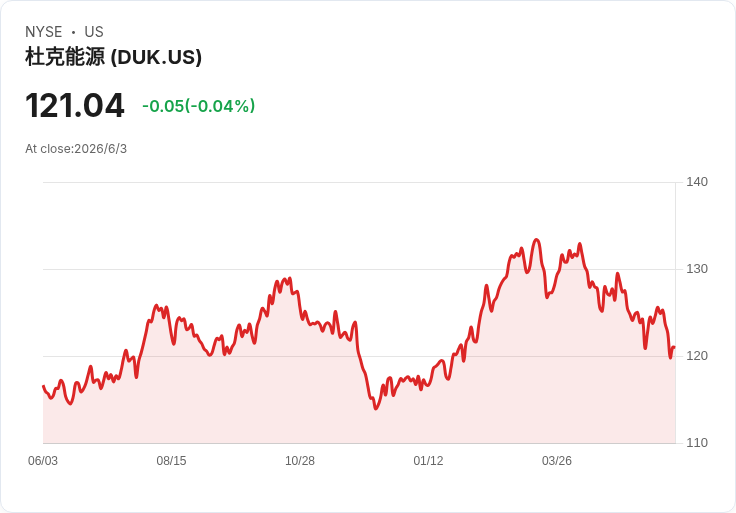Click the 08/15 date axis label
This screenshot has width=736, height=513.
pos(171,460)
